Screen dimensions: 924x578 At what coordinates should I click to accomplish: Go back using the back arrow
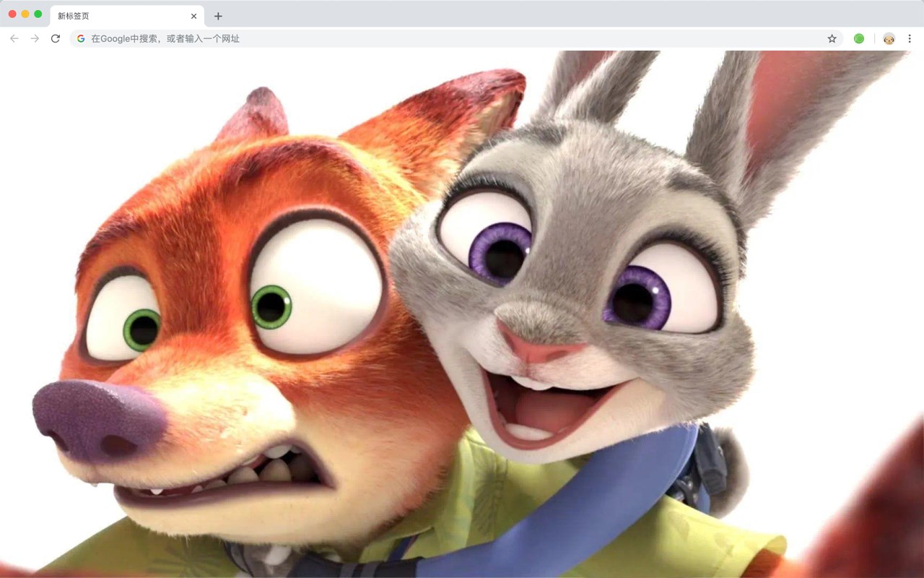[x=14, y=38]
